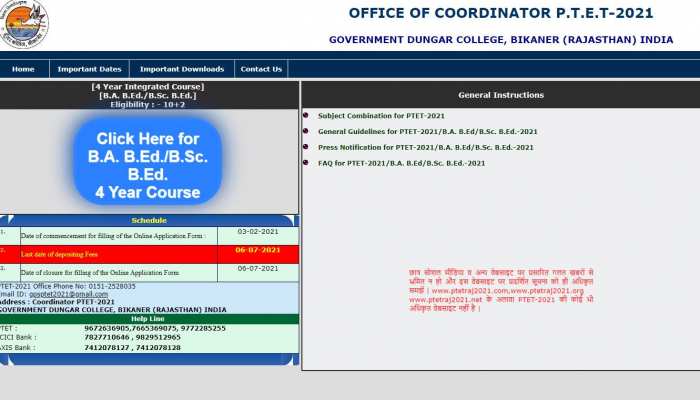View Press Notification for PTET-2021 link
This screenshot has height=400, width=700.
point(425,148)
